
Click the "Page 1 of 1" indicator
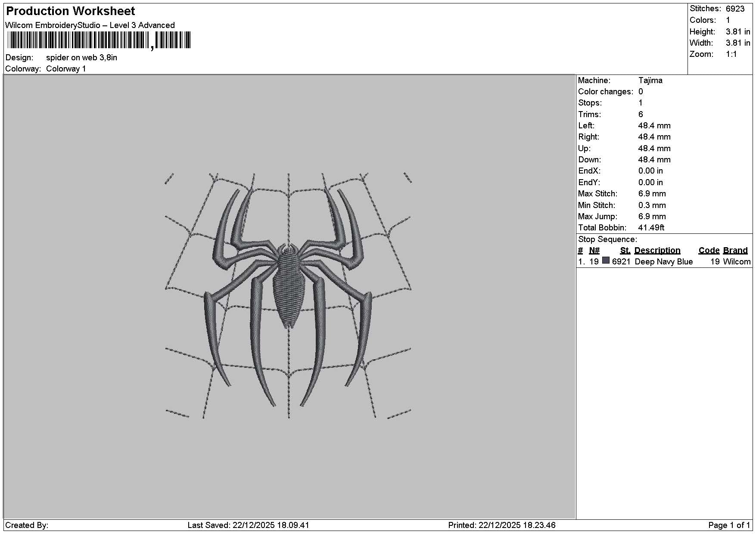pyautogui.click(x=729, y=525)
